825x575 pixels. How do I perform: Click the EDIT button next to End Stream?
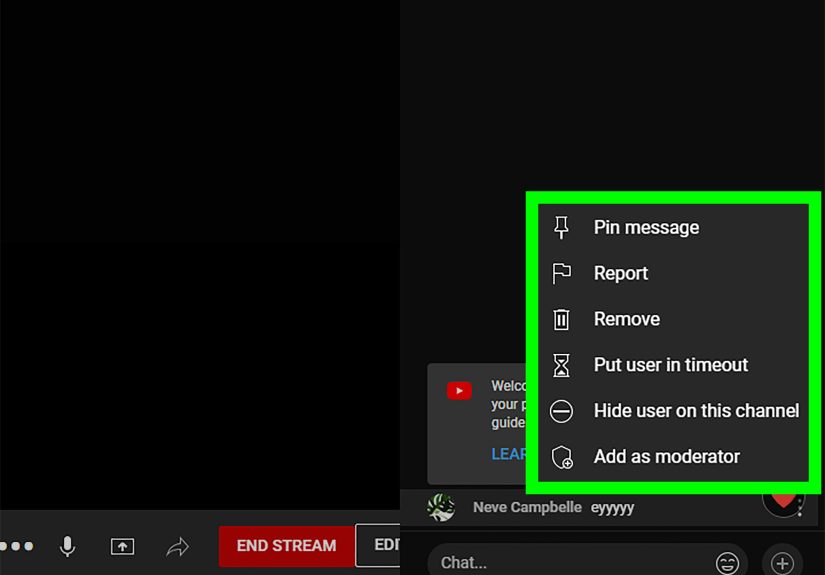[x=378, y=545]
